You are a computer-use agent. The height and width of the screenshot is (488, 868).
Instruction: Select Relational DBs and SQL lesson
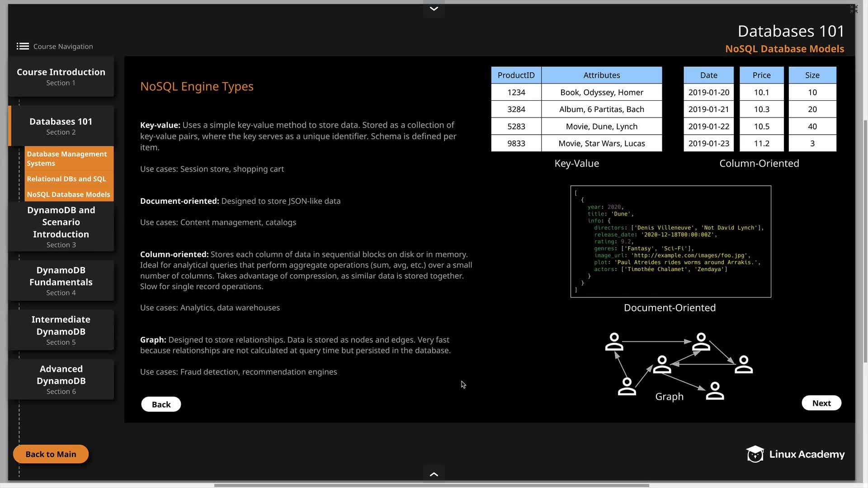point(66,179)
